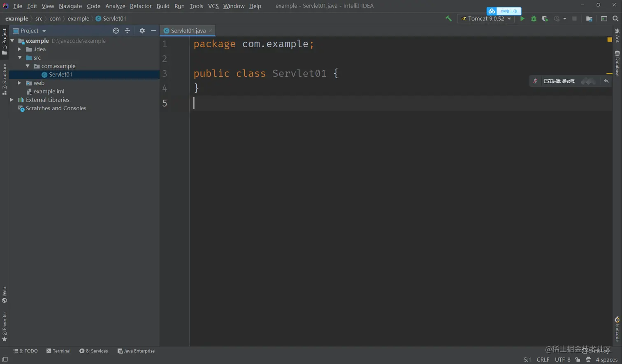Image resolution: width=622 pixels, height=364 pixels.
Task: Open the Terminal tool window
Action: click(58, 351)
